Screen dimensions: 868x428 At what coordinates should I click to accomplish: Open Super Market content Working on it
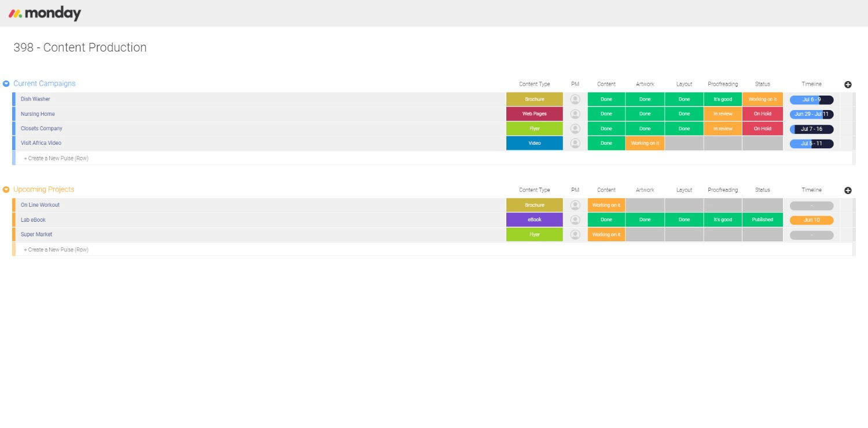pos(606,235)
